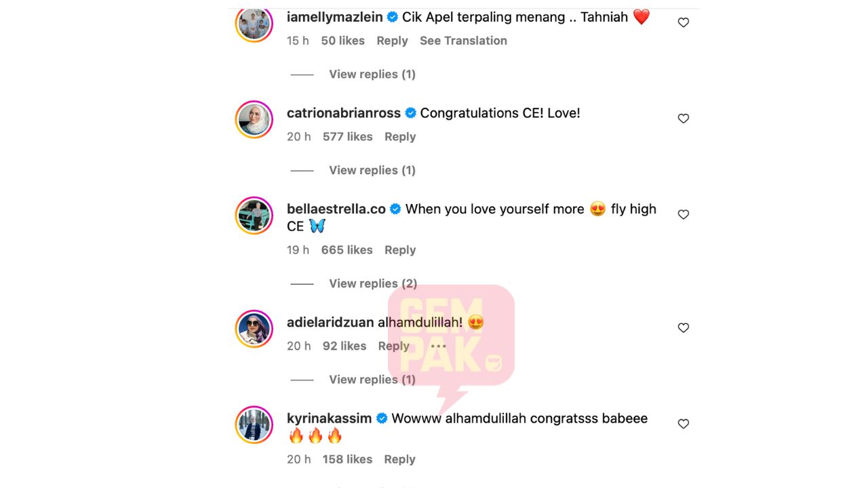Open the bellaestrella.co profile picture
Viewport: 868px width, 488px height.
254,216
